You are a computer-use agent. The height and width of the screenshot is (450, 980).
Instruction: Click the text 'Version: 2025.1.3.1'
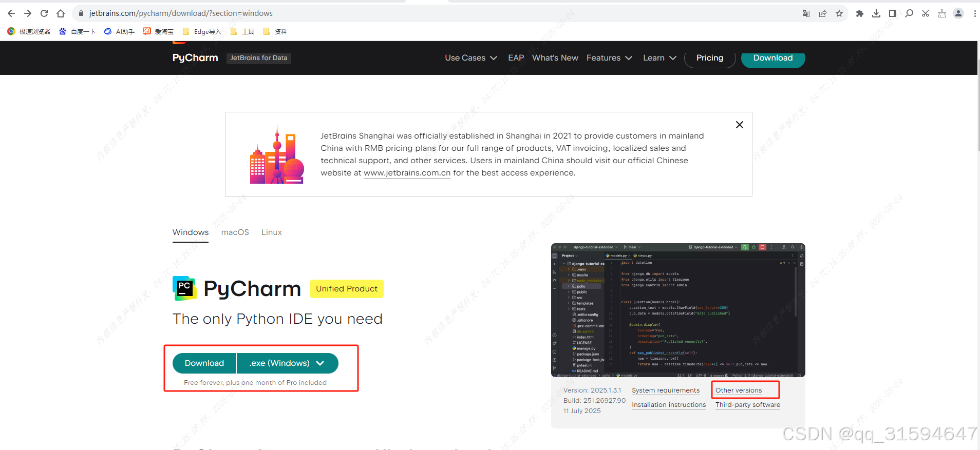(x=592, y=390)
